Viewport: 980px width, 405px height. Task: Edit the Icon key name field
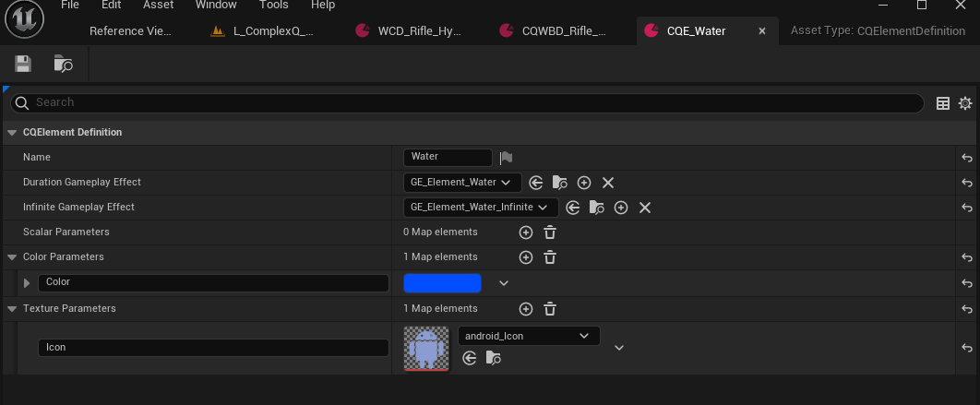(x=213, y=348)
